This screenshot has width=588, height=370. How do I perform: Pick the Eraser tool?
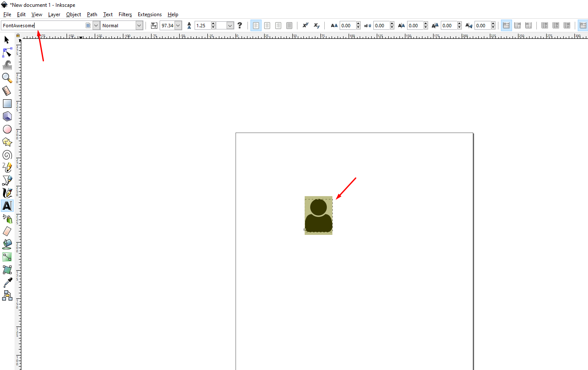[x=7, y=231]
